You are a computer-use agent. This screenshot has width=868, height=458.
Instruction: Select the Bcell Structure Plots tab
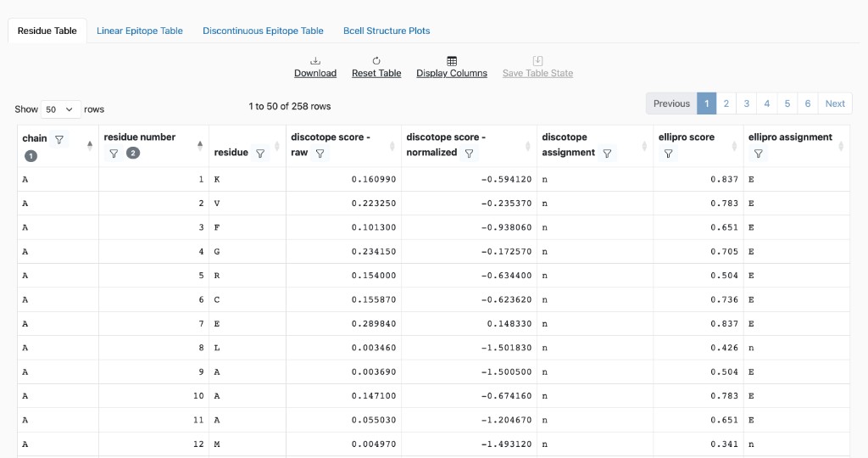click(387, 31)
